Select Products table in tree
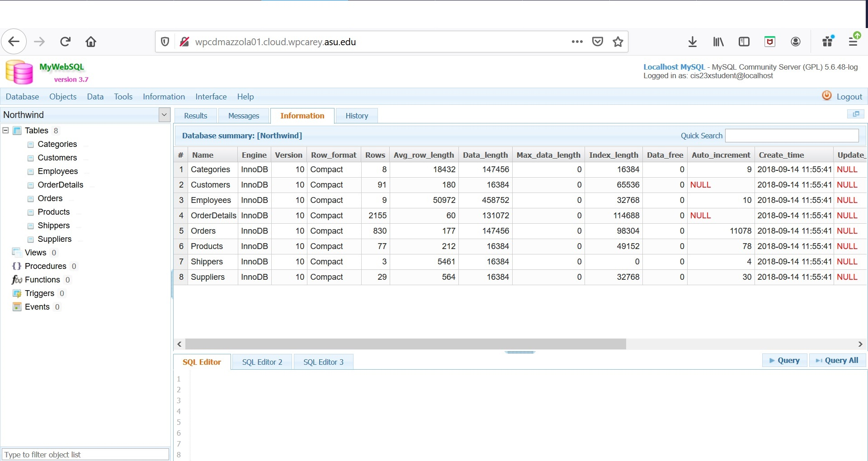 click(54, 212)
